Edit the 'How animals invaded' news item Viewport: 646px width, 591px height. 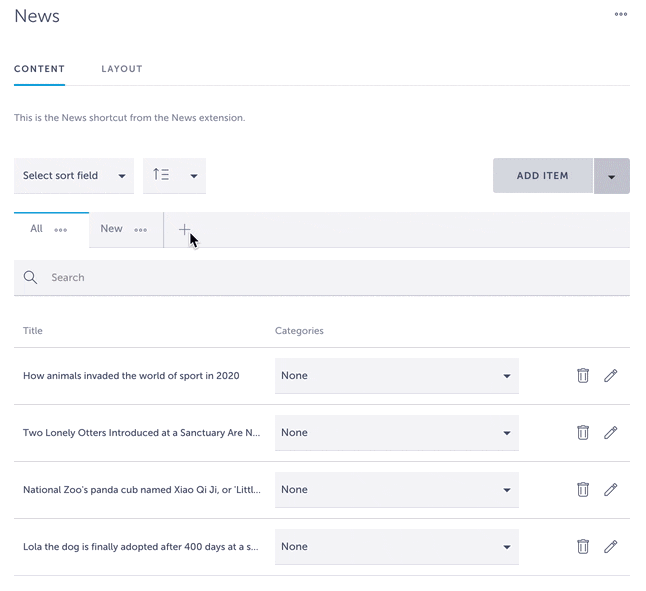tap(611, 376)
